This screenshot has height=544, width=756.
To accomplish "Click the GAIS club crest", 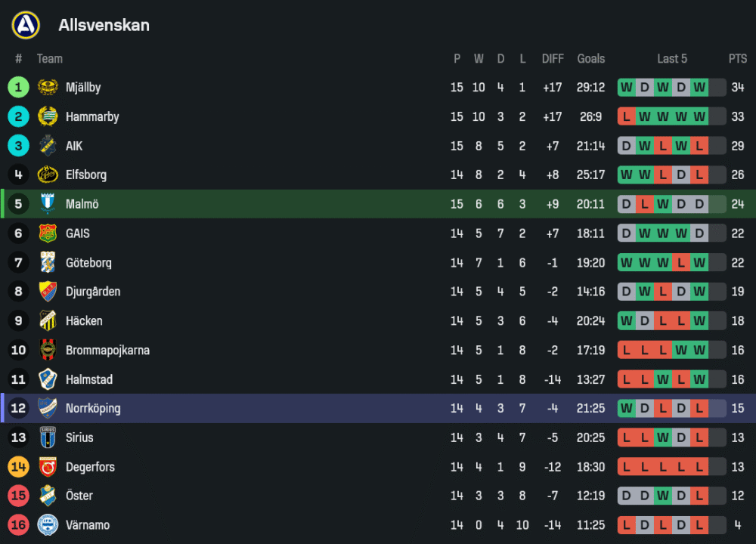I will click(x=48, y=233).
